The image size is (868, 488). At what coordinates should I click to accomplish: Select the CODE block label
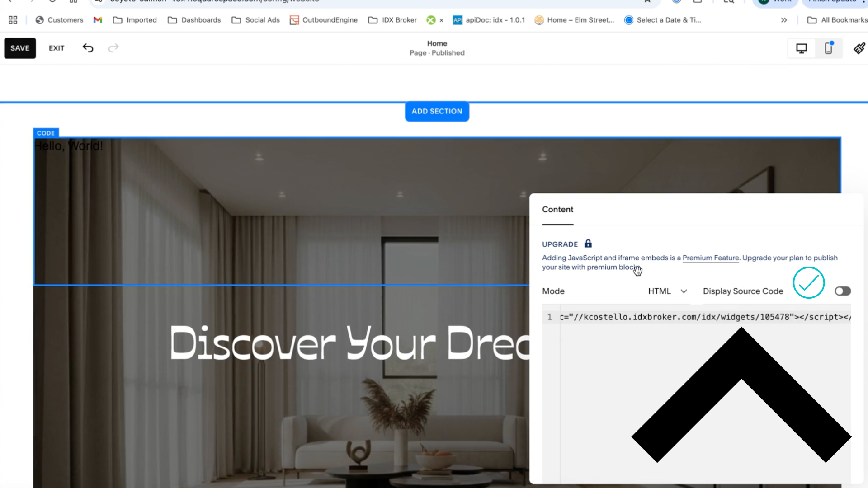tap(46, 133)
